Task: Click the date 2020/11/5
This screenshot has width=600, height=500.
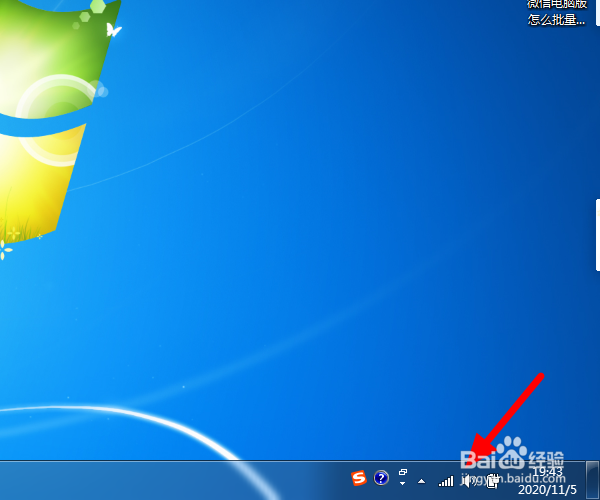Action: 547,490
